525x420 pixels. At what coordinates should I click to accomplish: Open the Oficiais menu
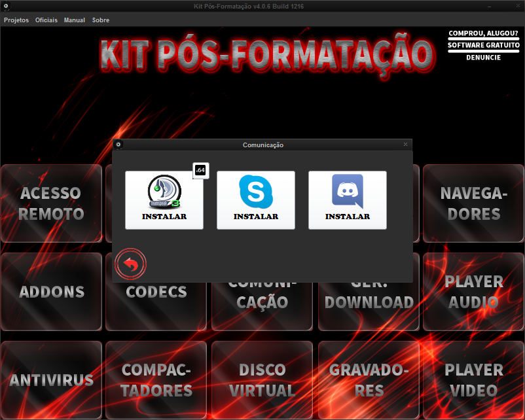point(46,20)
